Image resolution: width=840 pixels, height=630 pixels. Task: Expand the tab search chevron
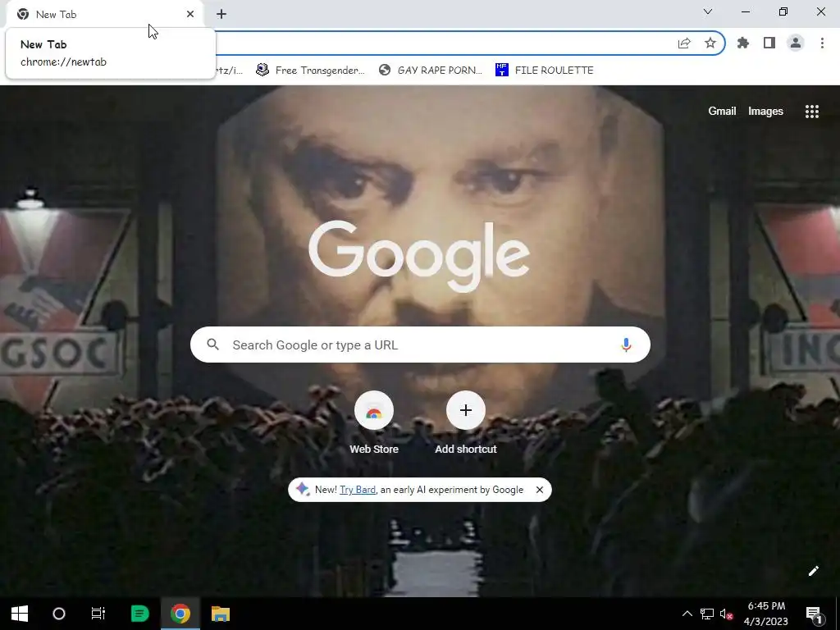(708, 11)
